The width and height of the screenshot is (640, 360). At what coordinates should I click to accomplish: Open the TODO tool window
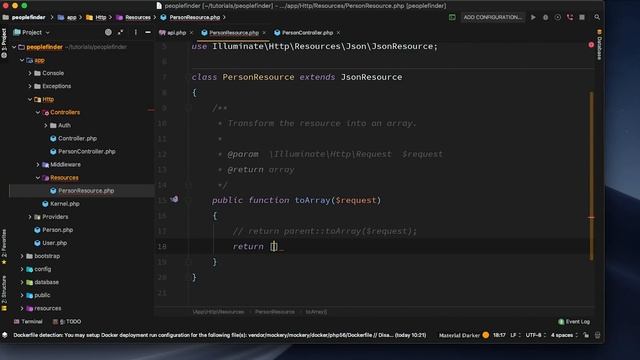(x=67, y=322)
